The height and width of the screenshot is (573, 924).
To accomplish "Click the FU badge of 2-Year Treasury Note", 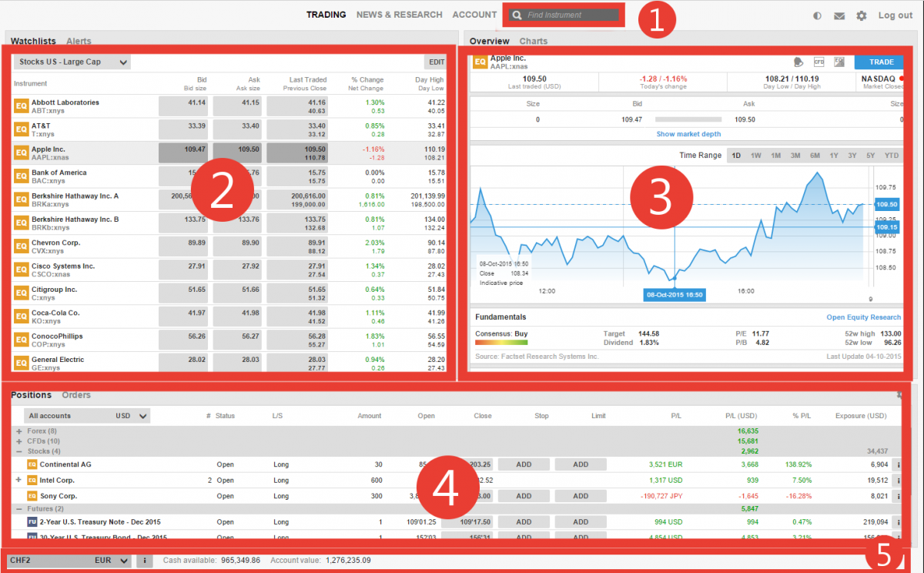I will [x=32, y=521].
